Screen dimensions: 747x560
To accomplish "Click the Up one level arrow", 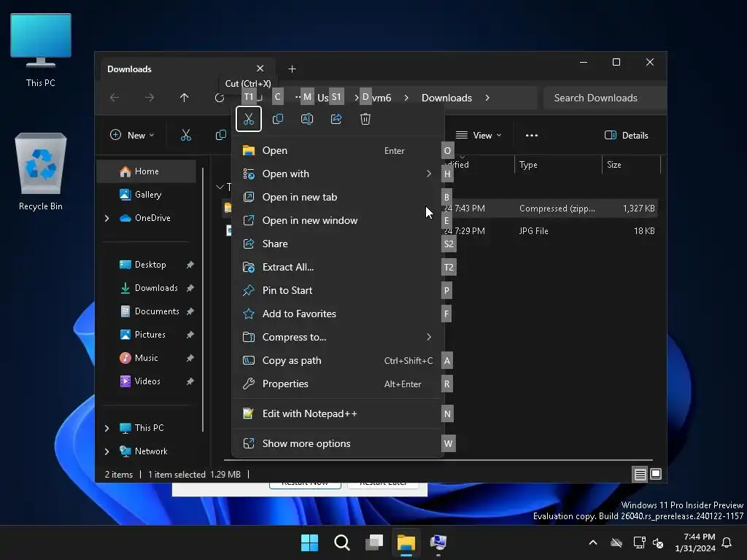I will coord(185,98).
